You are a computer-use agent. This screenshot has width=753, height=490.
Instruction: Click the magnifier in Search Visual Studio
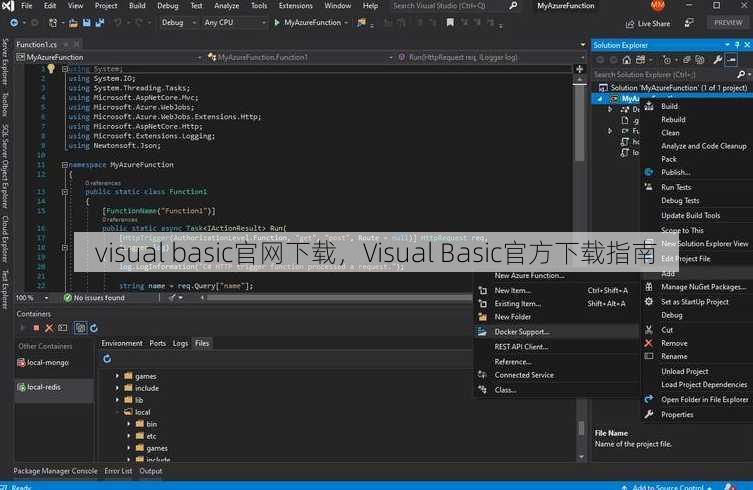[x=513, y=6]
